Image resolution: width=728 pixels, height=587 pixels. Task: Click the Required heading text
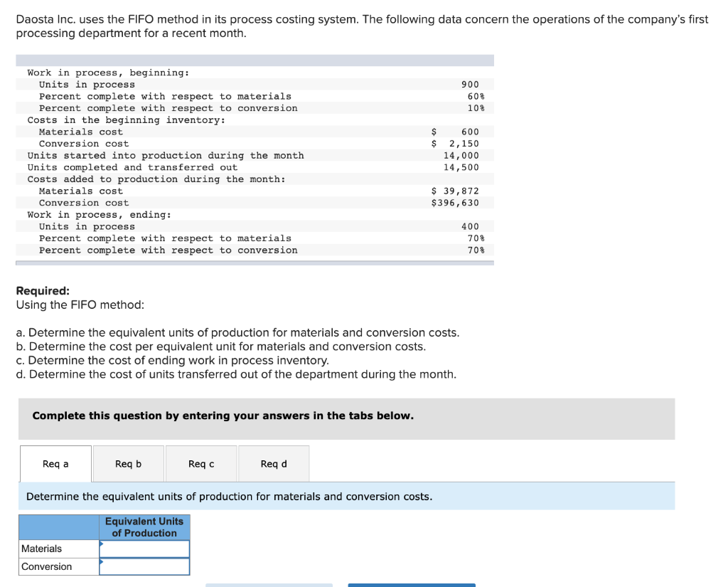pyautogui.click(x=43, y=290)
